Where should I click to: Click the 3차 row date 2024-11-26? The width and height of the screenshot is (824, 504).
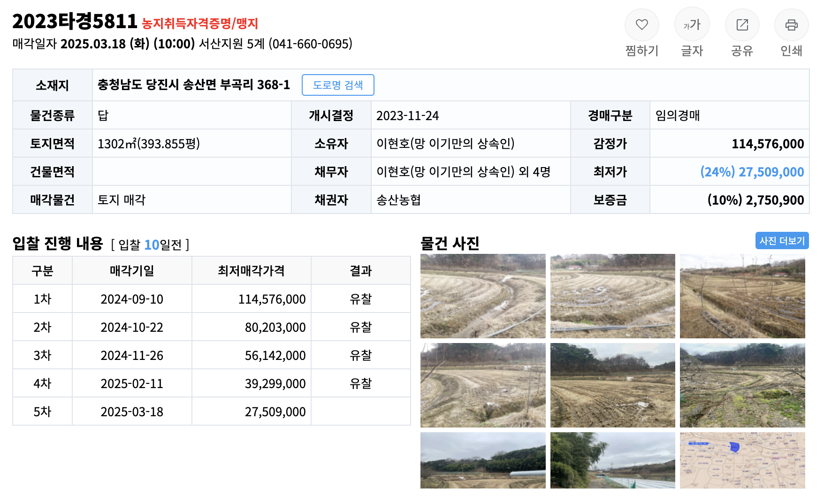pyautogui.click(x=132, y=355)
